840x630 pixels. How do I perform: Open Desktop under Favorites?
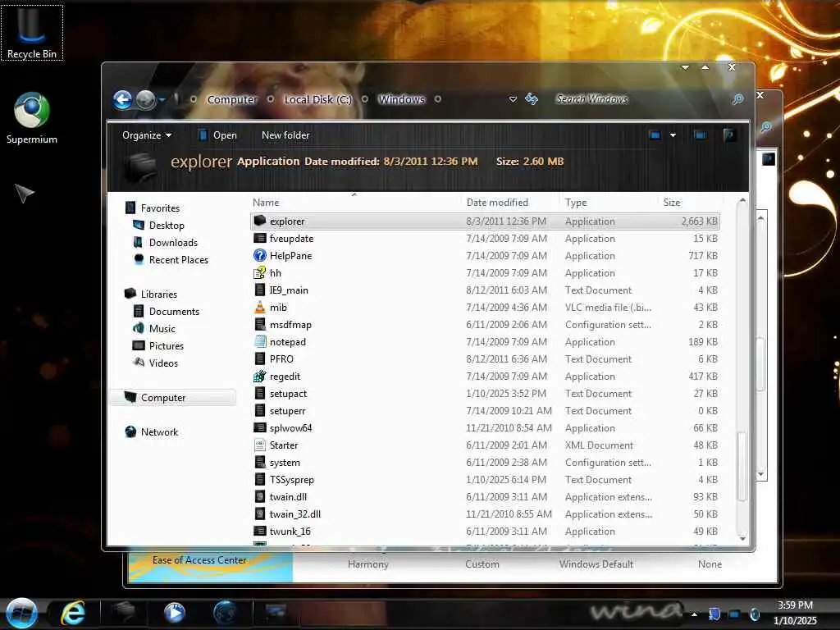coord(166,226)
